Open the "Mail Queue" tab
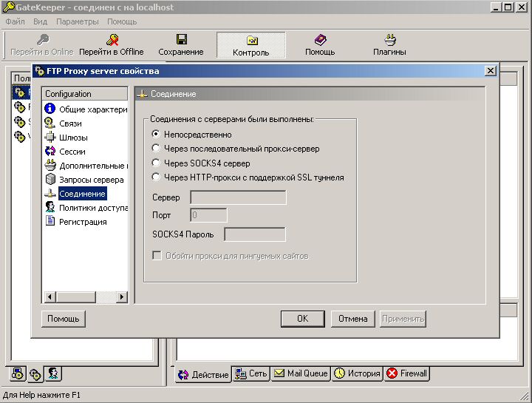Viewport: 532px width, 403px height. tap(301, 373)
